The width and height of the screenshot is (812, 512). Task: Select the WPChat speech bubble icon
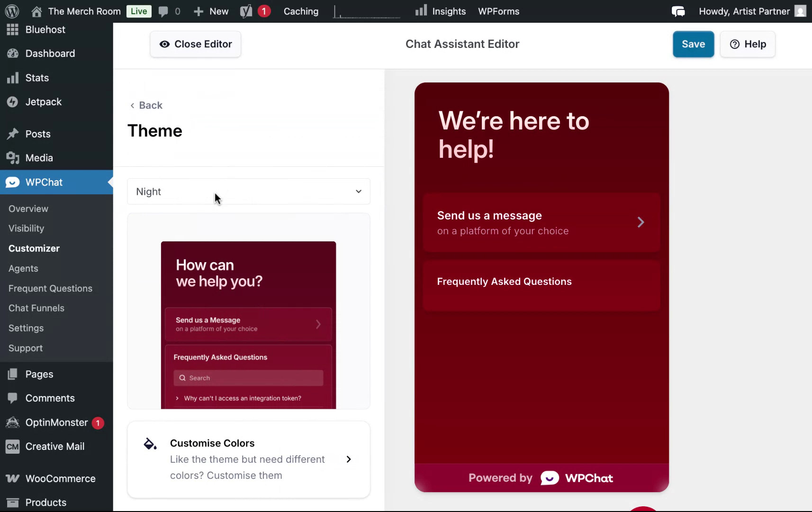click(12, 182)
